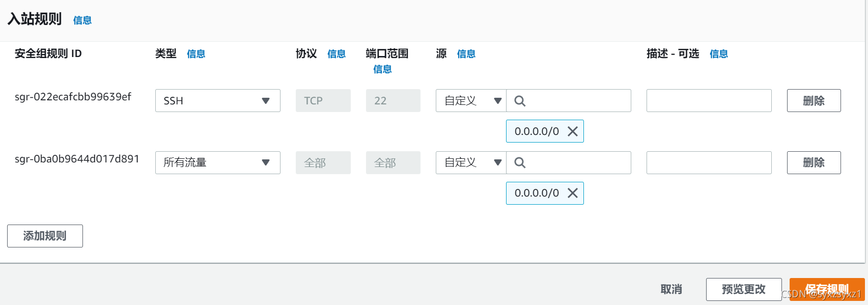
Task: Open 信息 link next to 源 column
Action: click(466, 54)
